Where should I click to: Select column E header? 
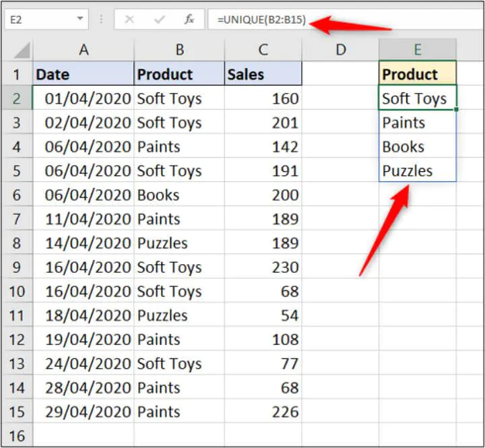[418, 49]
